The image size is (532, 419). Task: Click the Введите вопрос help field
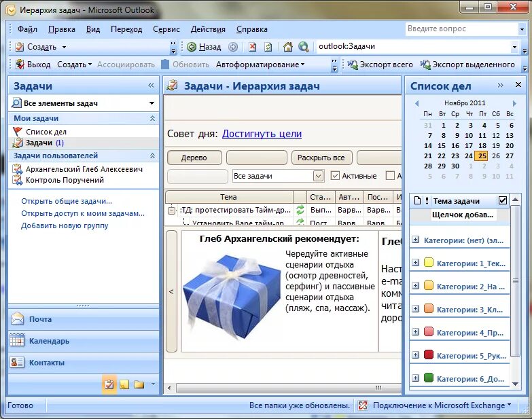461,29
